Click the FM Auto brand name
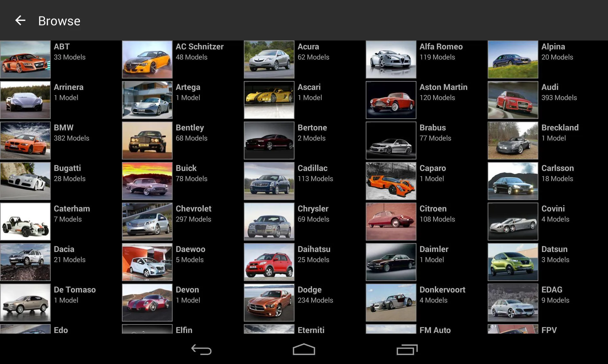This screenshot has width=608, height=364. (x=435, y=330)
